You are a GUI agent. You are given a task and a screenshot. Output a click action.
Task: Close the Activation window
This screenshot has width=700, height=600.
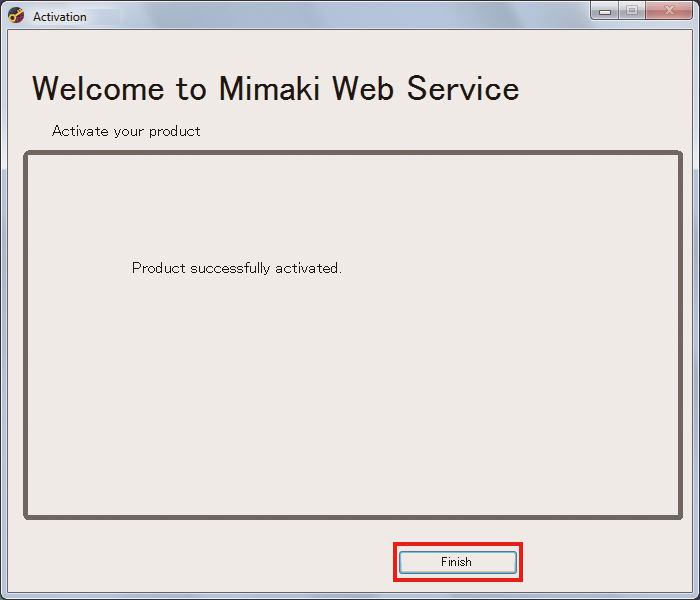(667, 11)
